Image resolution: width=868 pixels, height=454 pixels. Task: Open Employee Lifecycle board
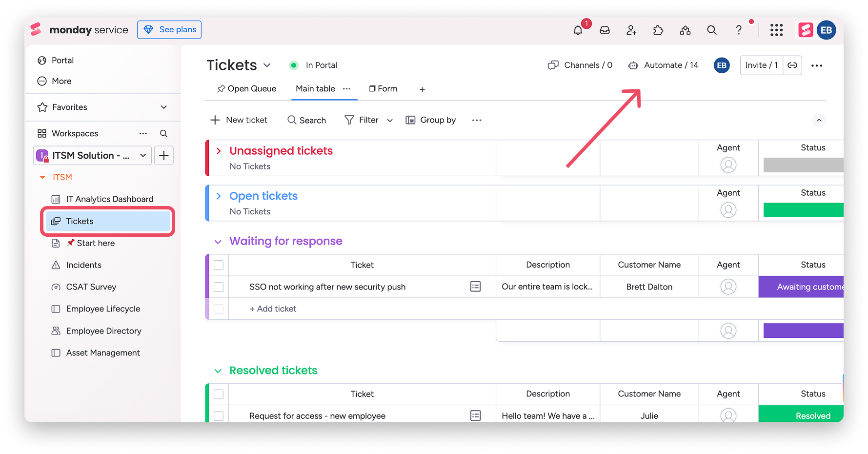(103, 309)
